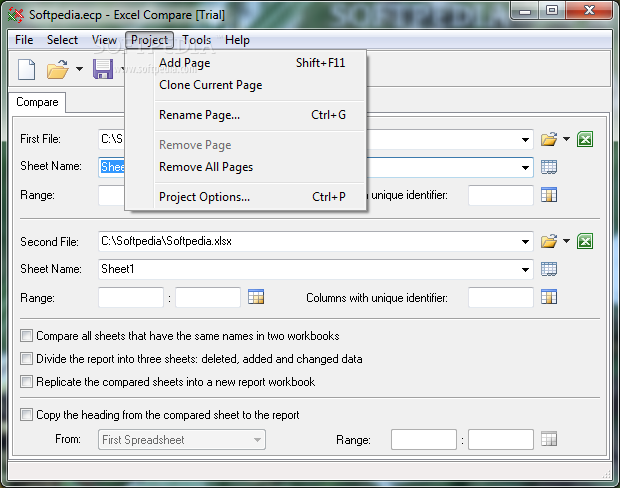Click second file Range end field

(x=208, y=297)
